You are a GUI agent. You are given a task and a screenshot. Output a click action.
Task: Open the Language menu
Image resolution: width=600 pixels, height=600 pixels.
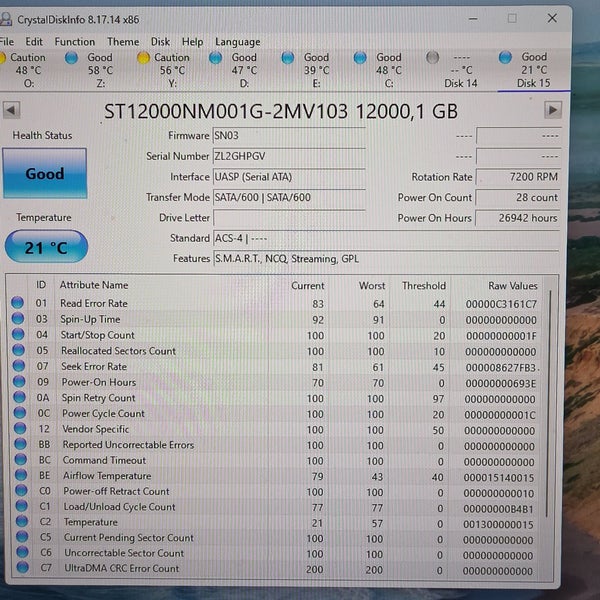pos(238,42)
